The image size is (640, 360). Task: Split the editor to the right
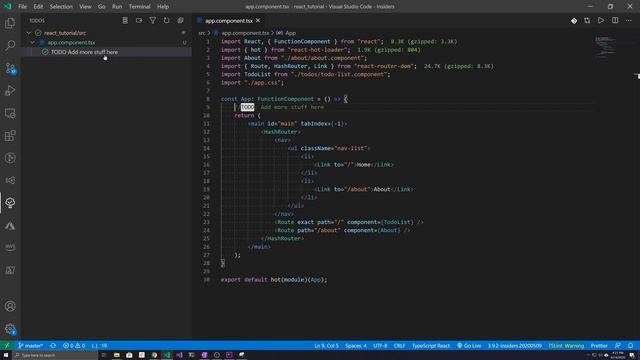[615, 20]
